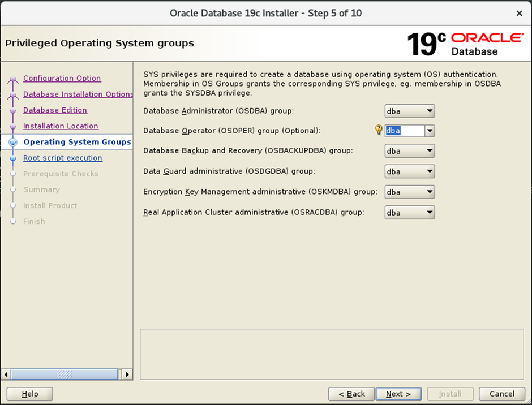Open the OSBACKUPDBA group dropdown
Image resolution: width=532 pixels, height=405 pixels.
coord(410,151)
